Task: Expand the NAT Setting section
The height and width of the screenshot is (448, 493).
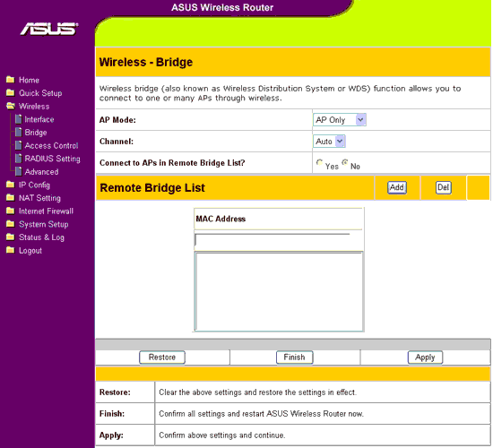Action: [x=39, y=198]
